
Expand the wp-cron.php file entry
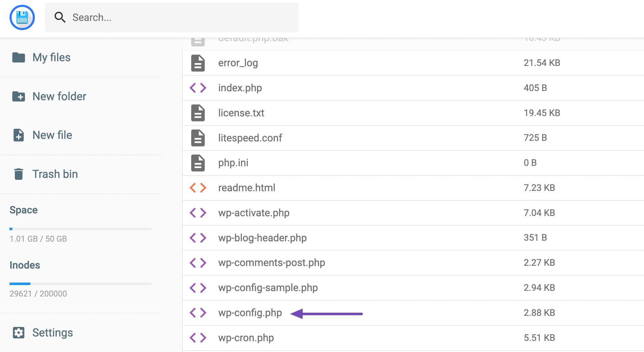click(245, 338)
